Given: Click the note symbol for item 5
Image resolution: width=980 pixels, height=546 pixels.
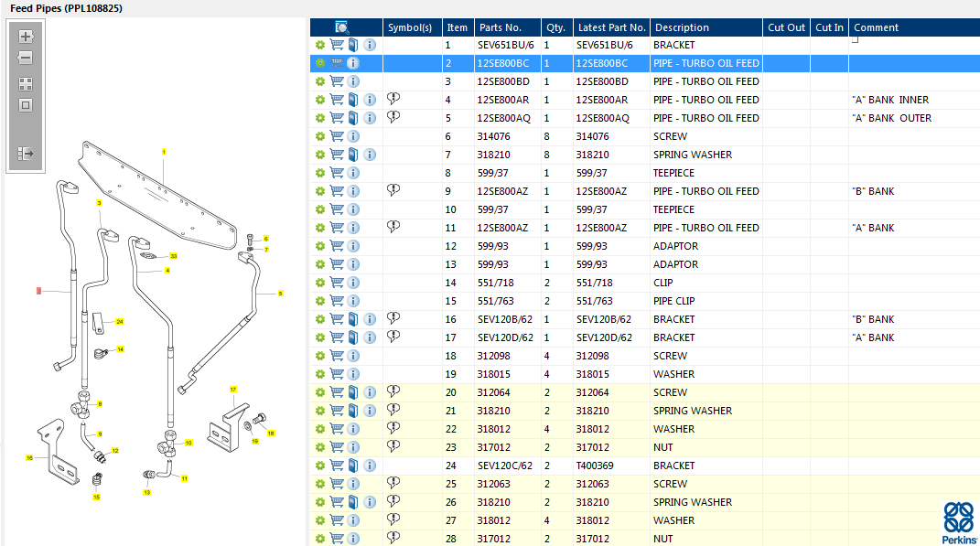Looking at the screenshot, I should click(x=393, y=117).
